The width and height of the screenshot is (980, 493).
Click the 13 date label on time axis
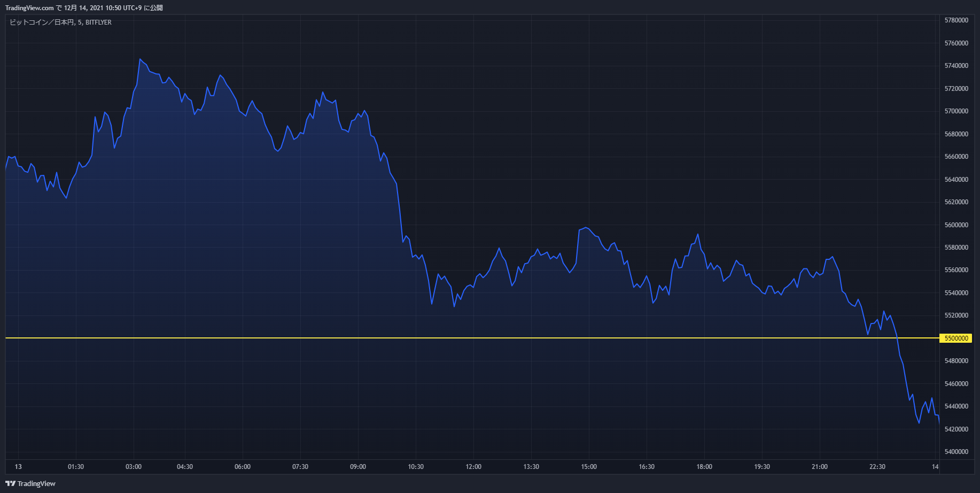click(18, 467)
